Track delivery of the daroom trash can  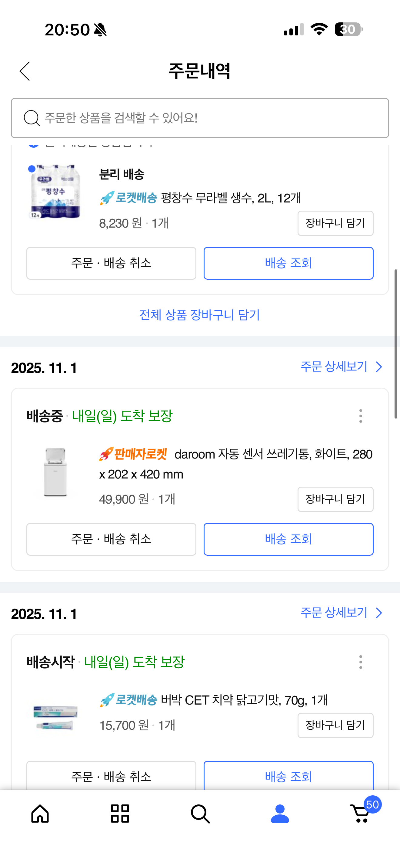[x=288, y=539]
